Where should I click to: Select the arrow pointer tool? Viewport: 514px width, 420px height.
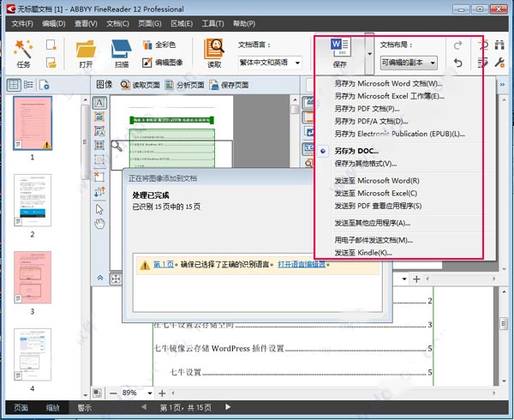pos(99,209)
